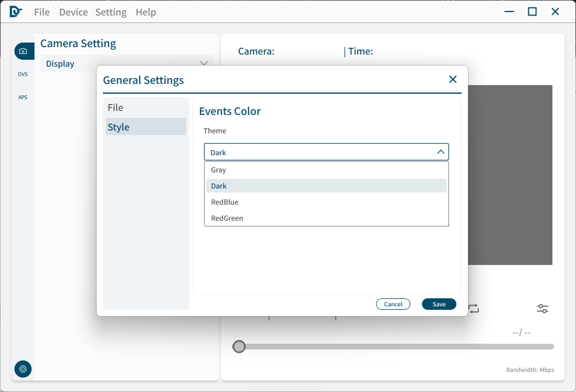Screen dimensions: 576x392
Task: Open the playback adjustment sliders icon
Action: [543, 309]
